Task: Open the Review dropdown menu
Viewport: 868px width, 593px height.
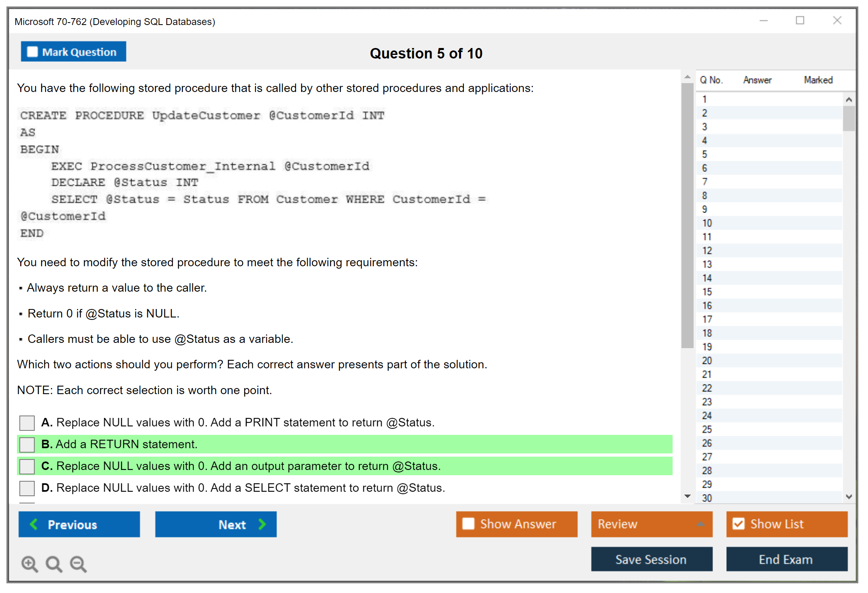Action: 700,524
